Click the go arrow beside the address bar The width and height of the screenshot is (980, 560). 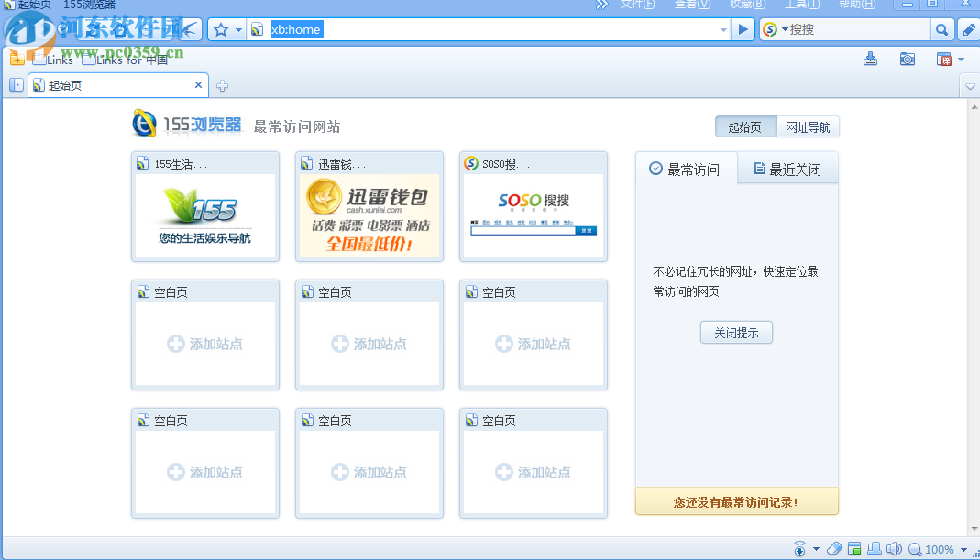743,29
